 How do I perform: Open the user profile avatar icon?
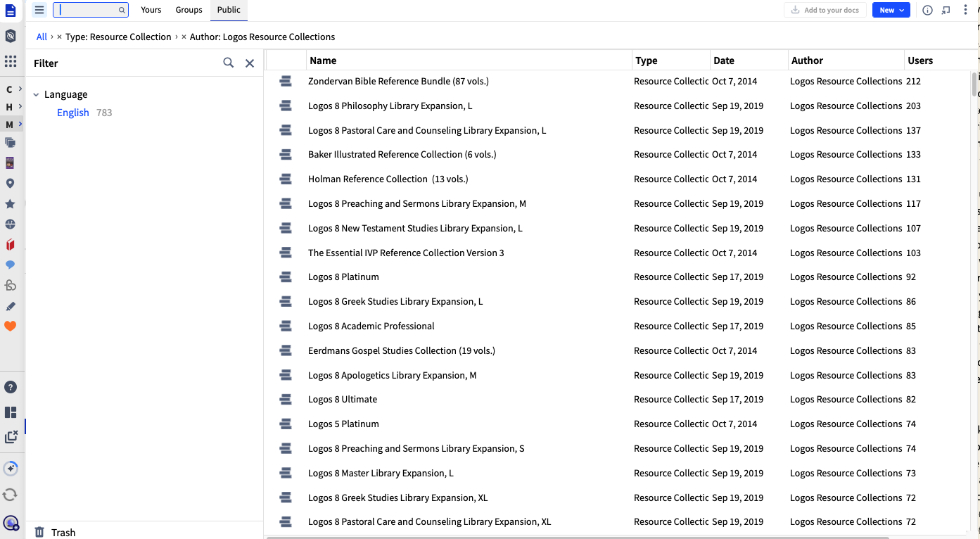11,523
